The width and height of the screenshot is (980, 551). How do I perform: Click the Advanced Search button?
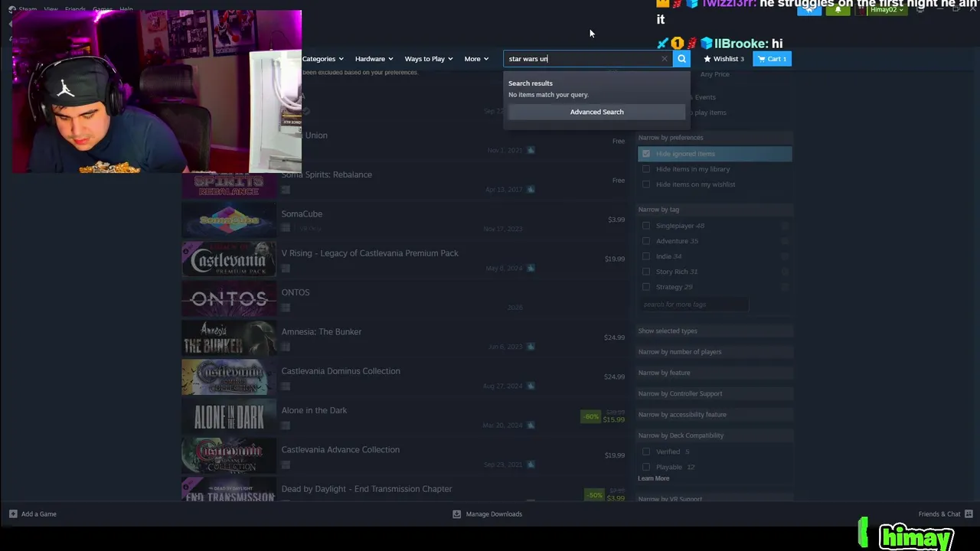(596, 112)
